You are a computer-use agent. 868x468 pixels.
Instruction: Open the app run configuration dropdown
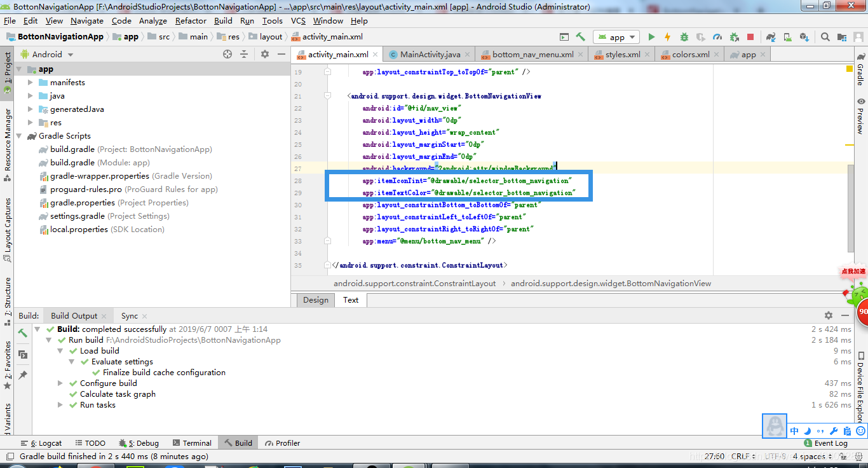(615, 37)
